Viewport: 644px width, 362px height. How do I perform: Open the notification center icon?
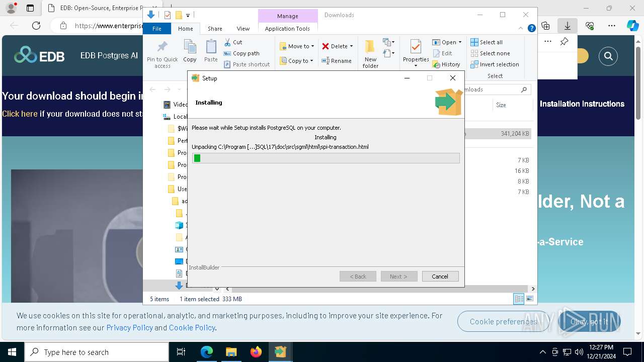tap(627, 352)
